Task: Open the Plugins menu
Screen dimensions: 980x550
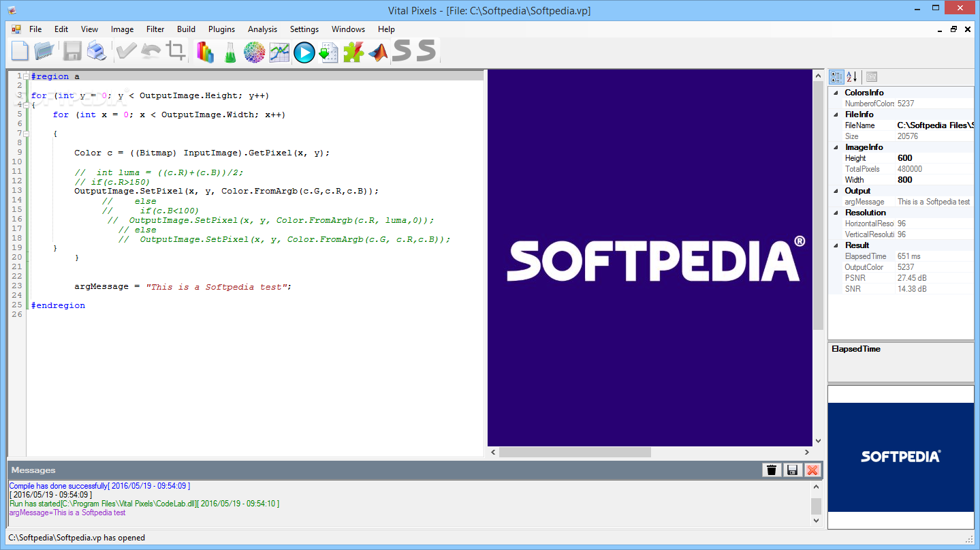Action: 221,29
